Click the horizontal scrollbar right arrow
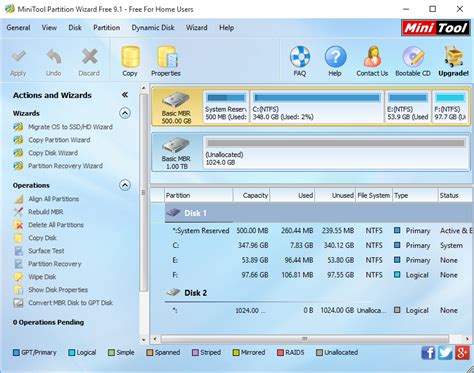 click(467, 339)
